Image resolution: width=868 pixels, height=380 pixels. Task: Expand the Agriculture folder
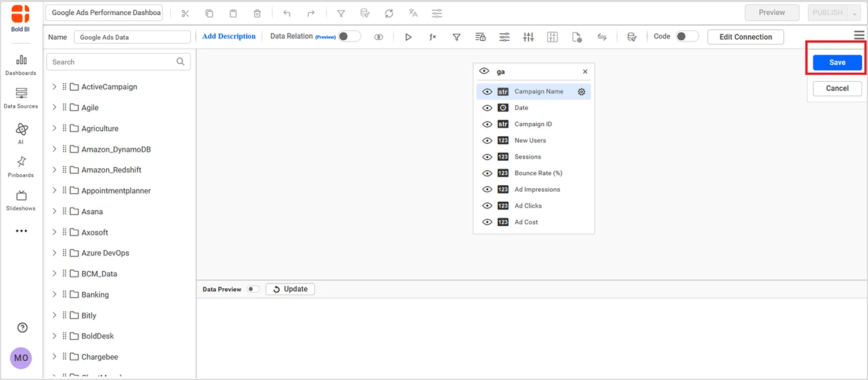pos(54,128)
